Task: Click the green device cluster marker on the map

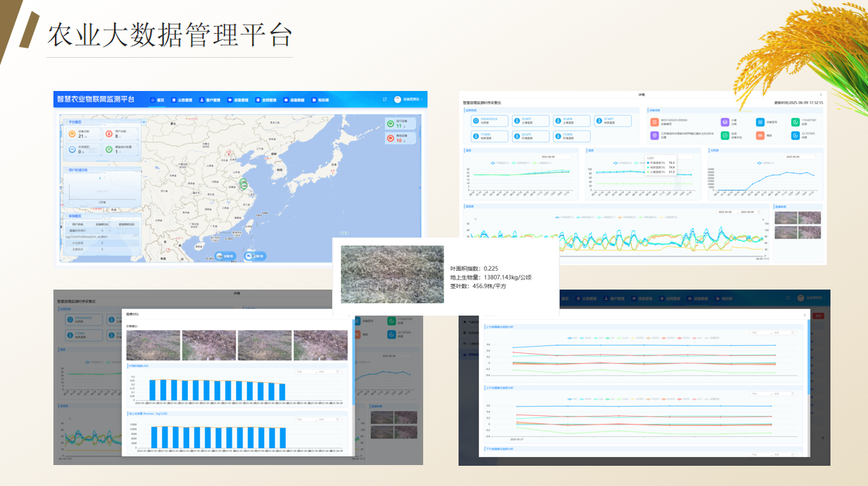Action: pyautogui.click(x=244, y=184)
